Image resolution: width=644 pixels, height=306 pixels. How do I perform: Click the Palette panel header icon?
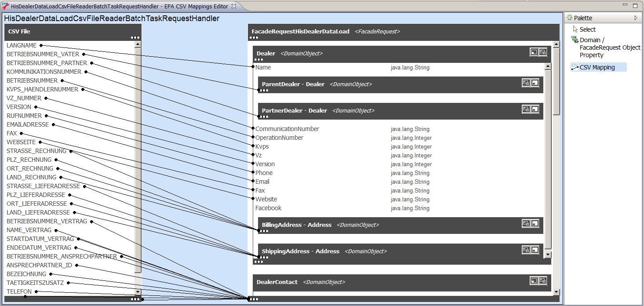[570, 18]
